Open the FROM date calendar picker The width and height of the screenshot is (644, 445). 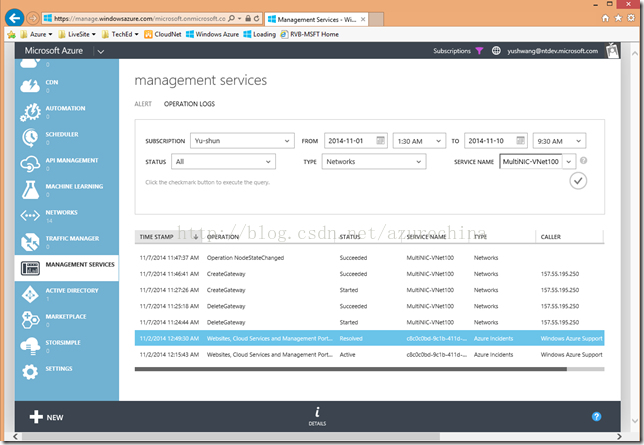[x=381, y=141]
